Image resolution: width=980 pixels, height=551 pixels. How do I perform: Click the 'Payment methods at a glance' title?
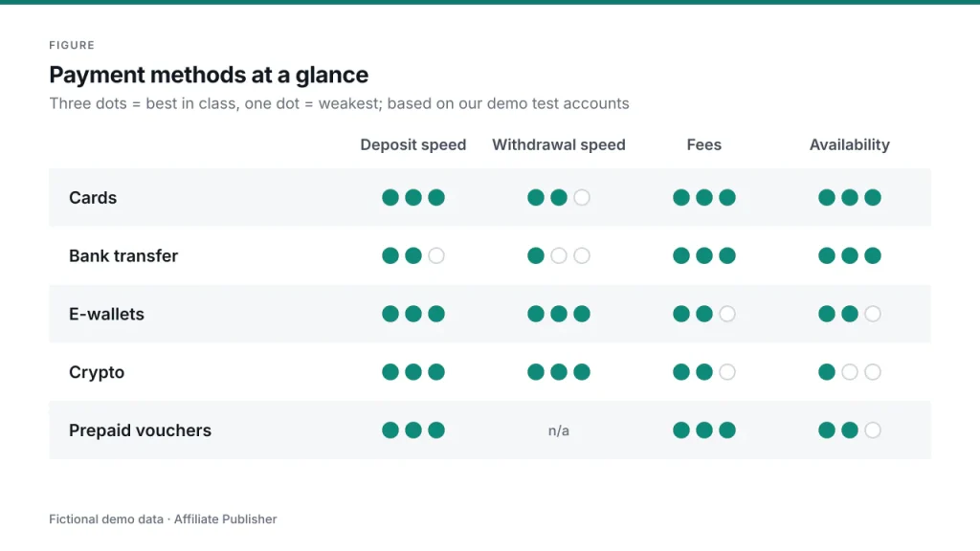click(209, 75)
